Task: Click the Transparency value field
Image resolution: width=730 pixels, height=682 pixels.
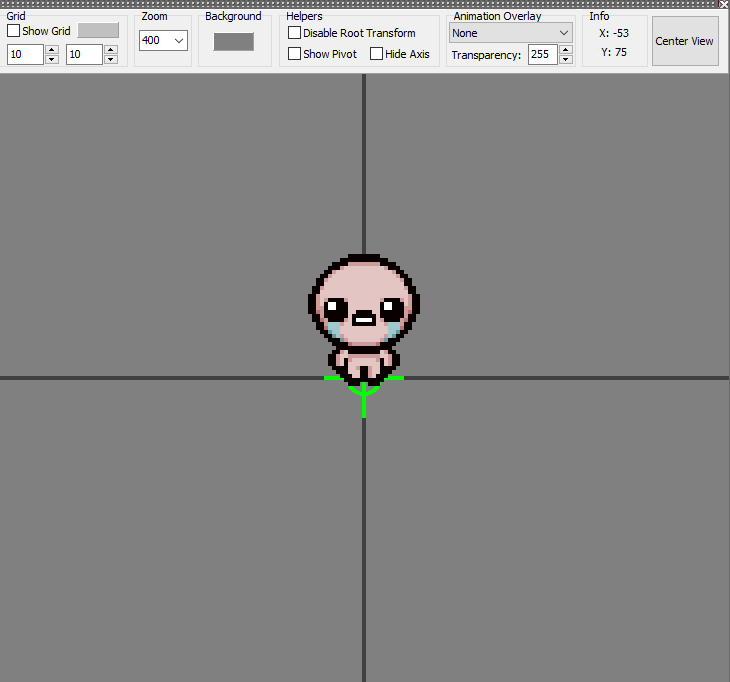Action: pyautogui.click(x=543, y=54)
